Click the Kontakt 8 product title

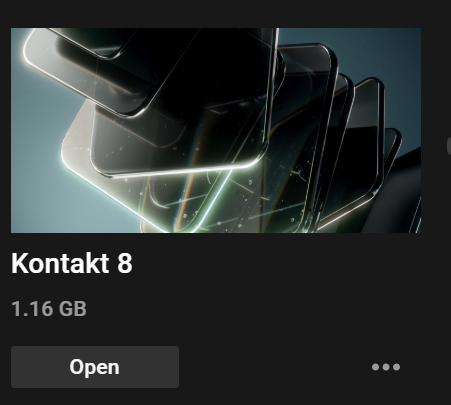click(72, 263)
